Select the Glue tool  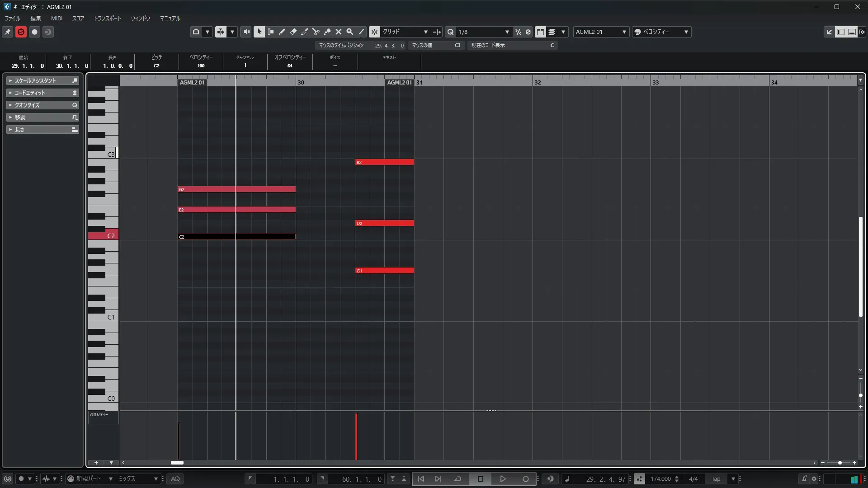(x=327, y=32)
